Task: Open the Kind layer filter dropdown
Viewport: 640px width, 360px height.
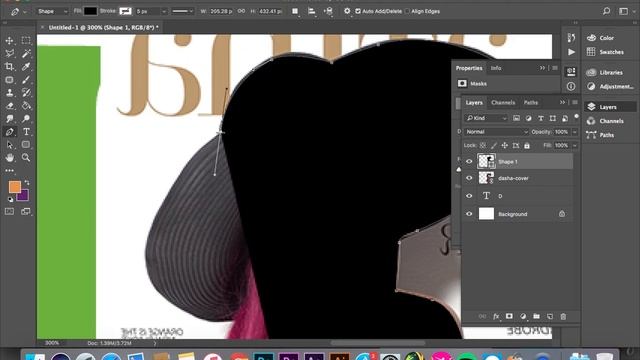Action: (486, 118)
